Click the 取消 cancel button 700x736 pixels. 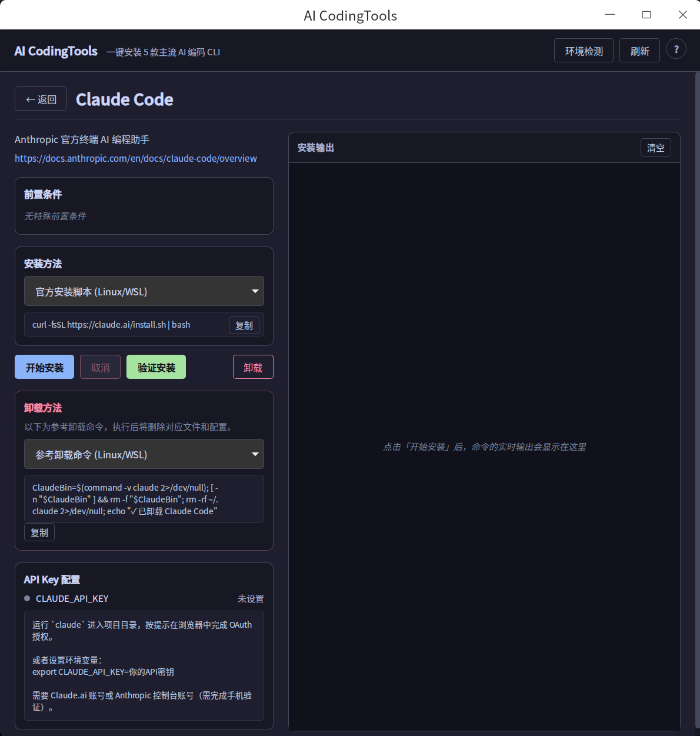[x=100, y=367]
